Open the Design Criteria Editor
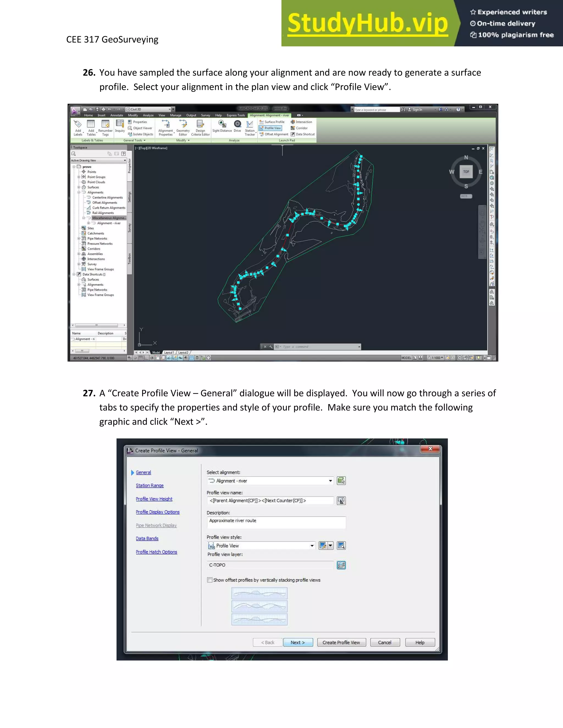 (x=200, y=128)
